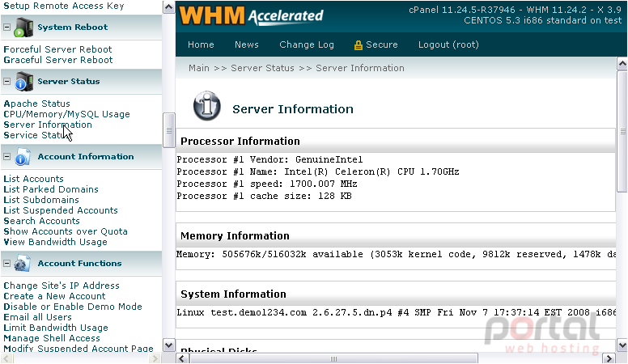628x364 pixels.
Task: Click main panel scroll down arrow
Action: pos(622,345)
